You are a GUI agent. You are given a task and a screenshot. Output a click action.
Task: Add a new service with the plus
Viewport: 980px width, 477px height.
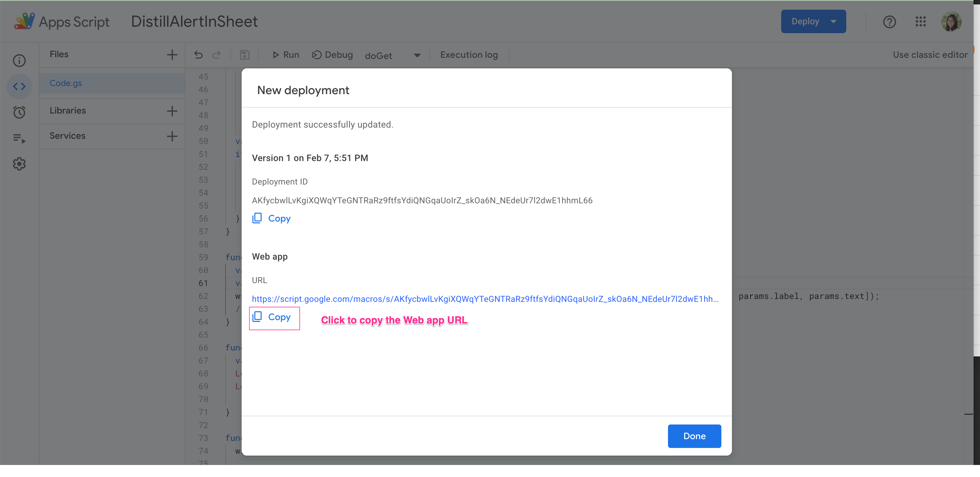(x=172, y=136)
